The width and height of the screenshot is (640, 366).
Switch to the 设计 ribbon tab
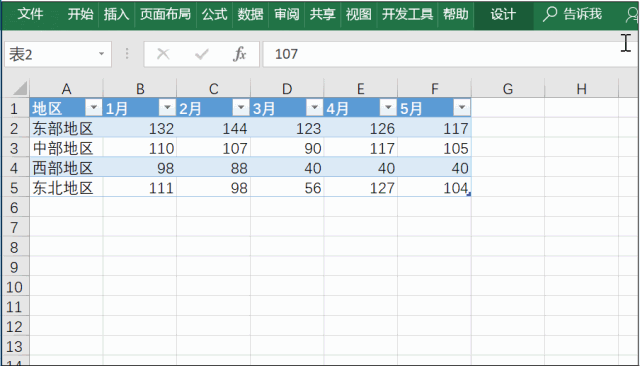pos(503,14)
